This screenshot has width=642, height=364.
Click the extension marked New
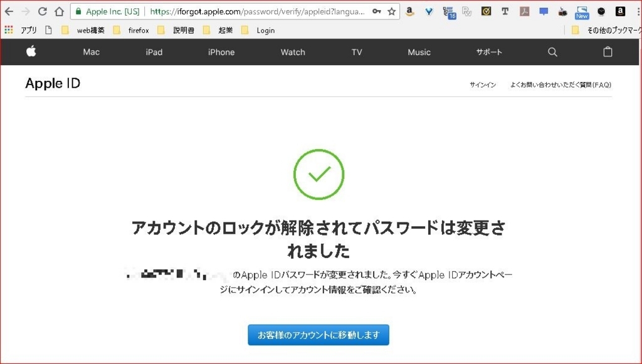[x=582, y=13]
